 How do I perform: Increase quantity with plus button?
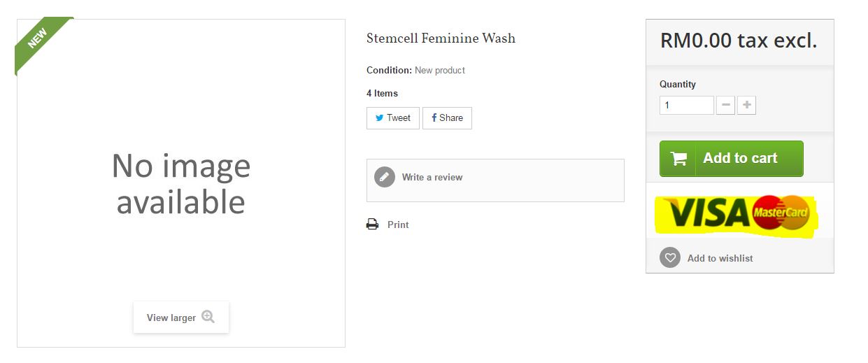(746, 106)
